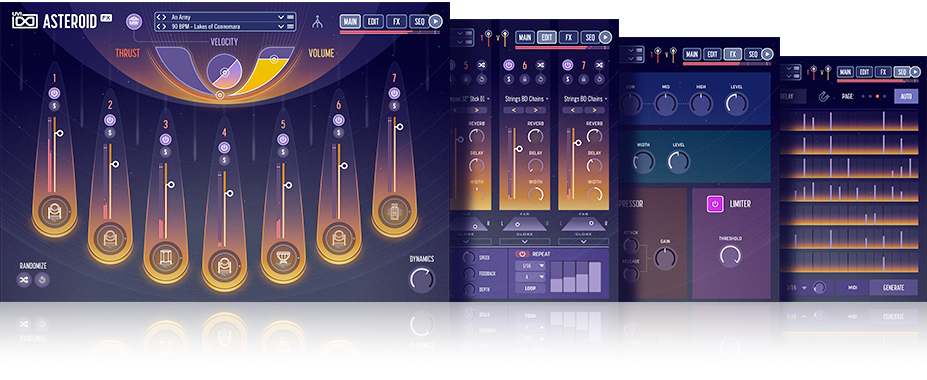The height and width of the screenshot is (380, 927).
Task: Click the round UVI logo icon left of presets
Action: 134,22
